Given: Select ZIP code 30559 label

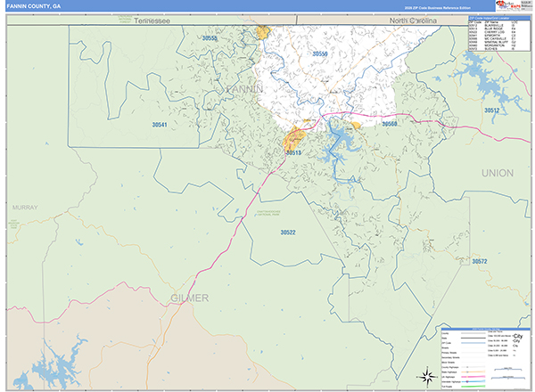Looking at the screenshot, I should [319, 54].
